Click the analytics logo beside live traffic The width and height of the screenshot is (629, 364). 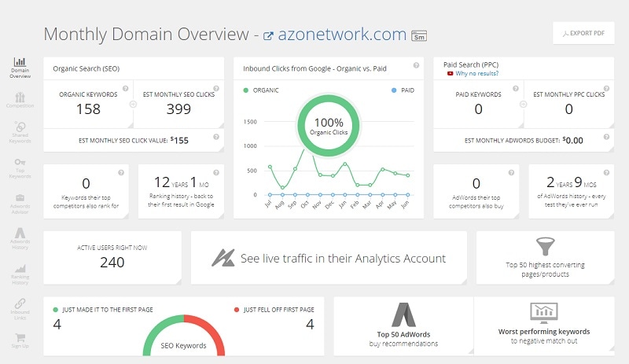pos(223,258)
